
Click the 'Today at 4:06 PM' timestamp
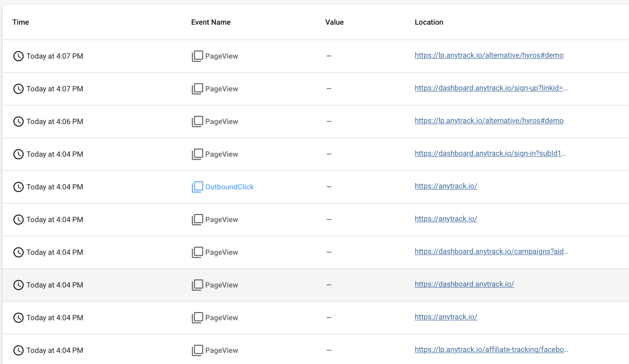click(x=55, y=122)
